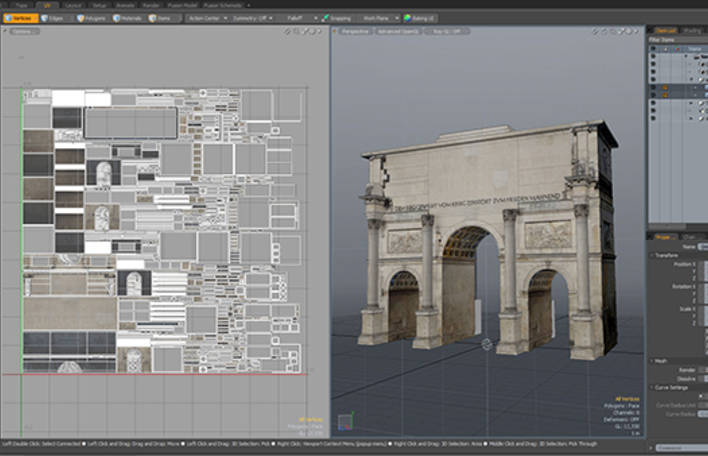Click the rotation pivot handle below the arch
This screenshot has width=708, height=456.
click(x=486, y=344)
